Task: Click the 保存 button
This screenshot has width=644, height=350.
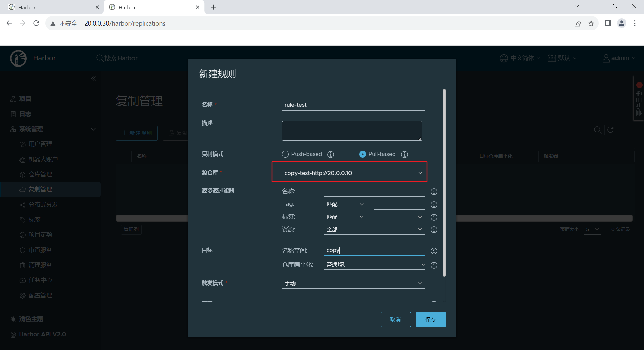Action: point(431,319)
